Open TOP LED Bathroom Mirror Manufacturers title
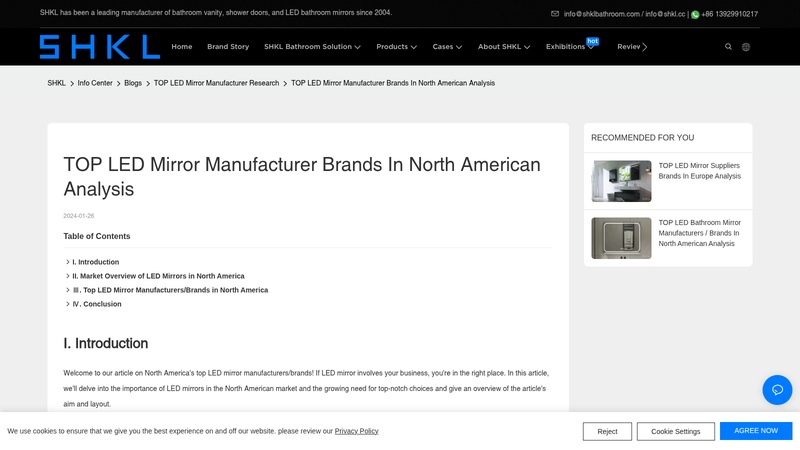 pos(699,233)
